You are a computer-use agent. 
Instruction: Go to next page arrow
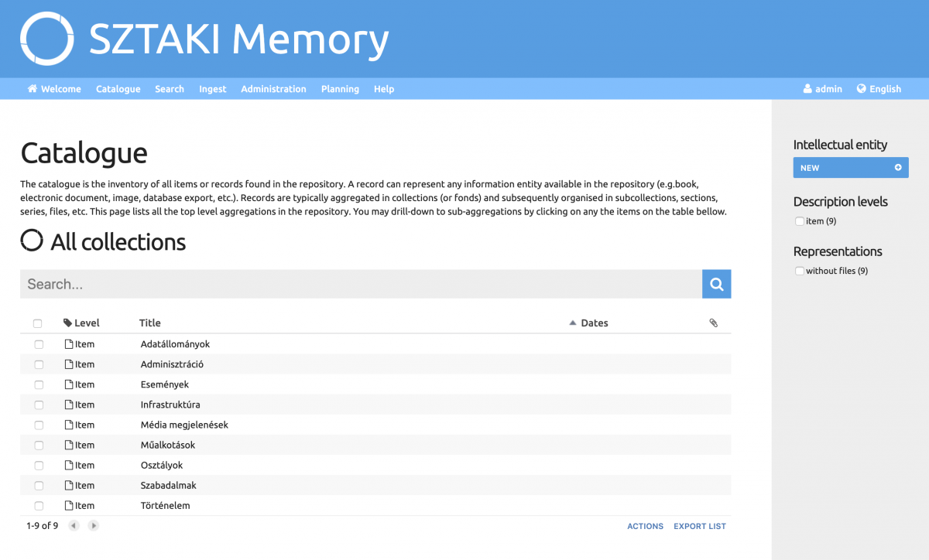point(94,526)
